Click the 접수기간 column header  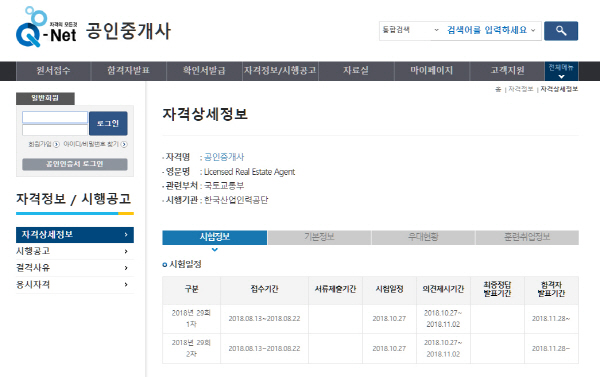(264, 290)
